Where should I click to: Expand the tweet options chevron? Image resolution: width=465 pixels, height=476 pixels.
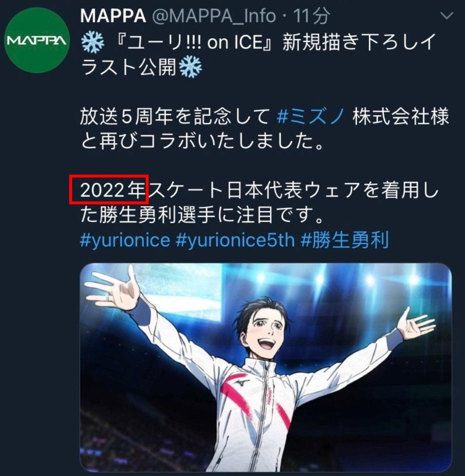point(446,16)
